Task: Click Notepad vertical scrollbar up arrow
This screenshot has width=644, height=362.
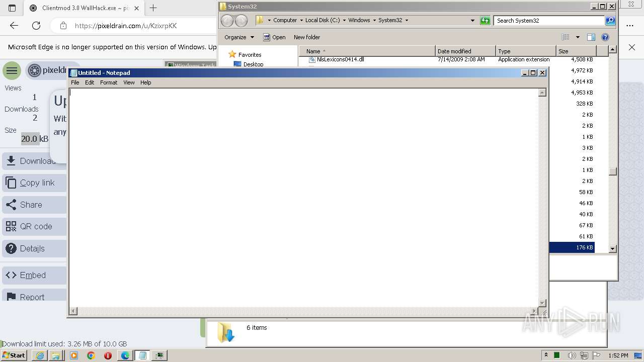Action: [x=542, y=93]
